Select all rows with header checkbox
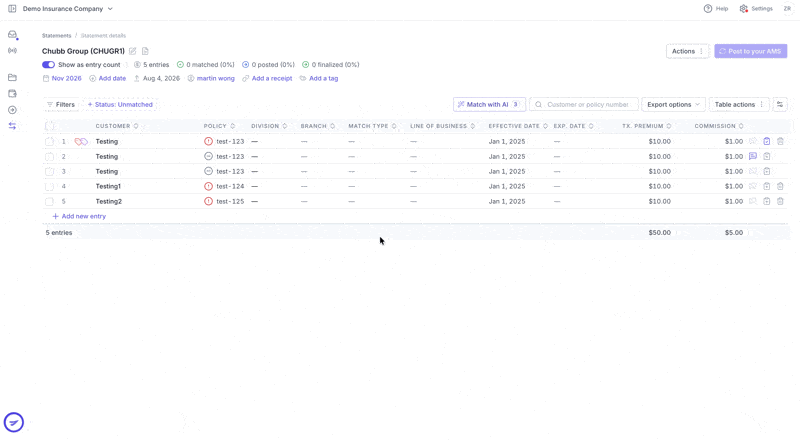 pos(49,126)
